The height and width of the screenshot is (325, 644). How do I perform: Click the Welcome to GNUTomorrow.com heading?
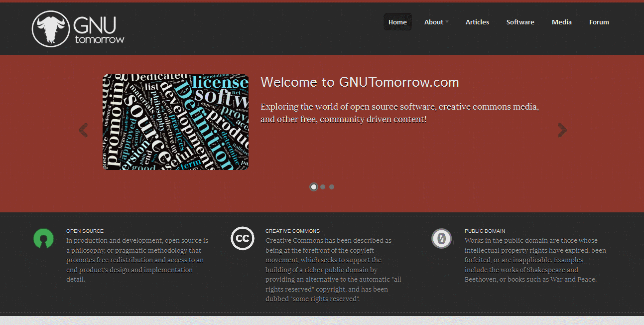360,82
